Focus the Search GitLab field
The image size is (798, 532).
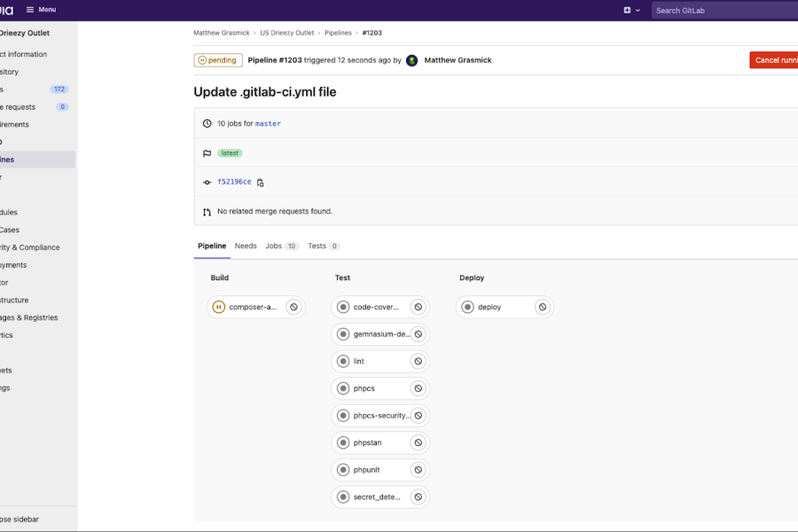click(x=724, y=10)
